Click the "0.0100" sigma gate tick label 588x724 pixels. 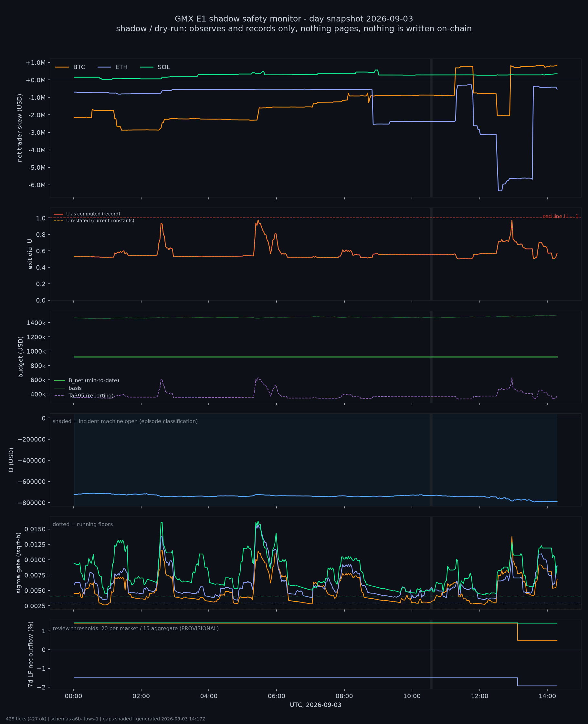click(x=35, y=560)
